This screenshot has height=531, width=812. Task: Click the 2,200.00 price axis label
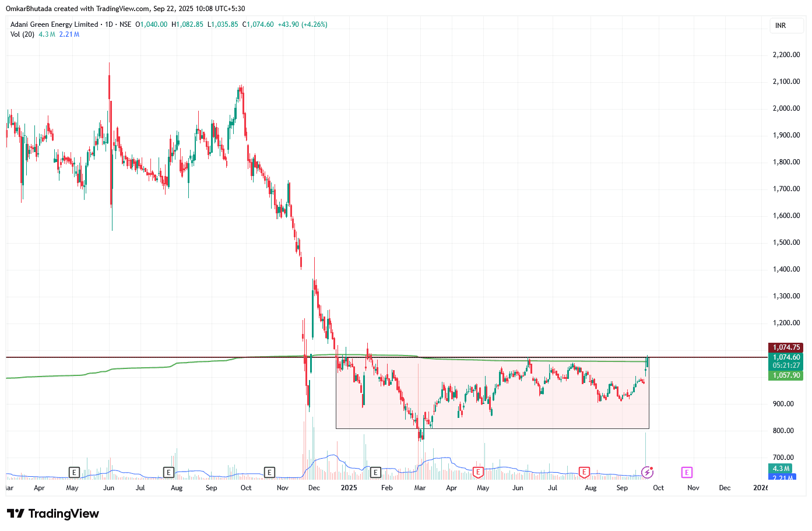[x=786, y=55]
